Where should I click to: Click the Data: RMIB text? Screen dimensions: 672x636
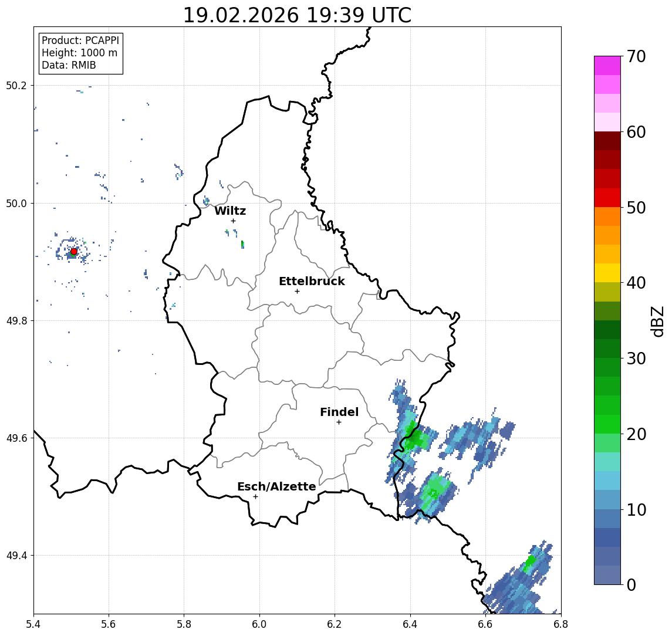click(x=69, y=65)
